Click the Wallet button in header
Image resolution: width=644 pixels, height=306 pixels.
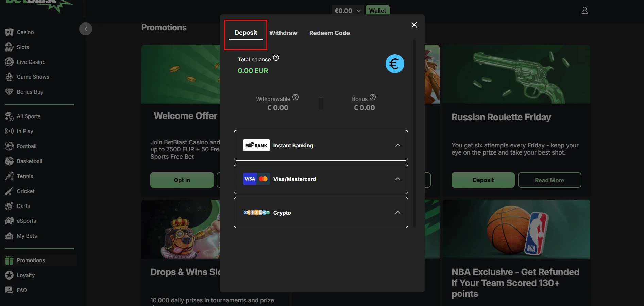pyautogui.click(x=377, y=10)
